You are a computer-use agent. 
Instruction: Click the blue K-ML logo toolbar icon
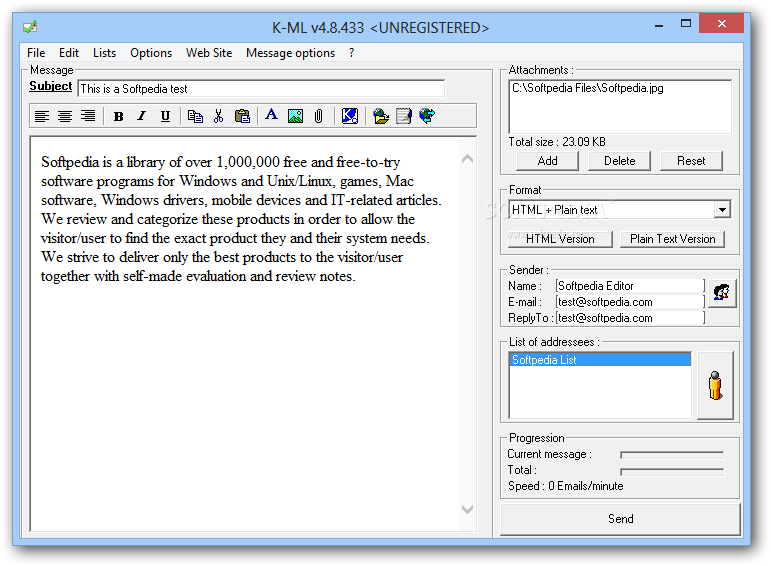350,116
